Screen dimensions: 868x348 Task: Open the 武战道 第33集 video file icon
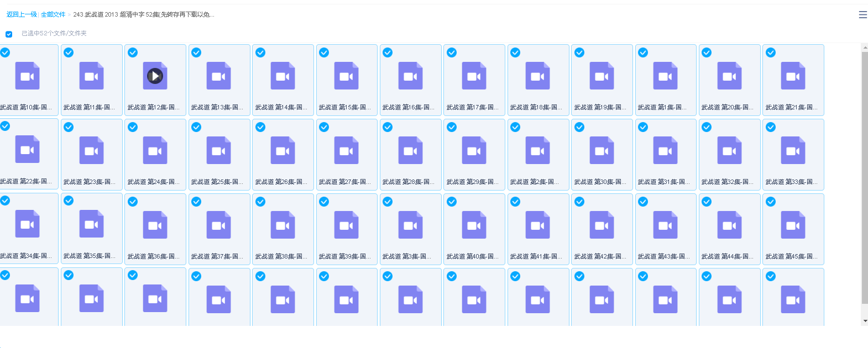pyautogui.click(x=793, y=150)
